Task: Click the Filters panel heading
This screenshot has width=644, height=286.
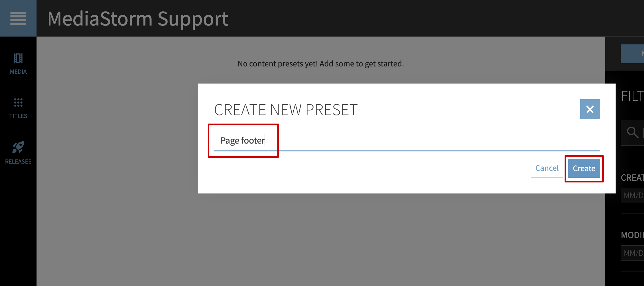Action: [x=632, y=96]
